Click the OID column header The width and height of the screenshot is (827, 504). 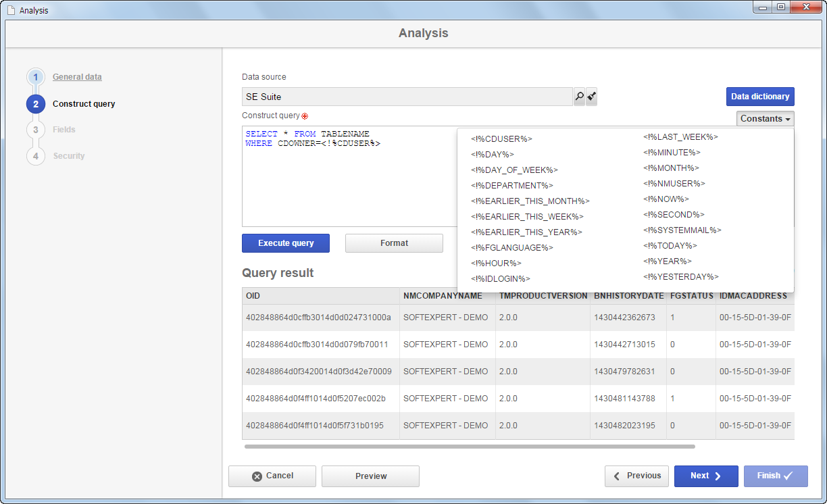(x=321, y=296)
